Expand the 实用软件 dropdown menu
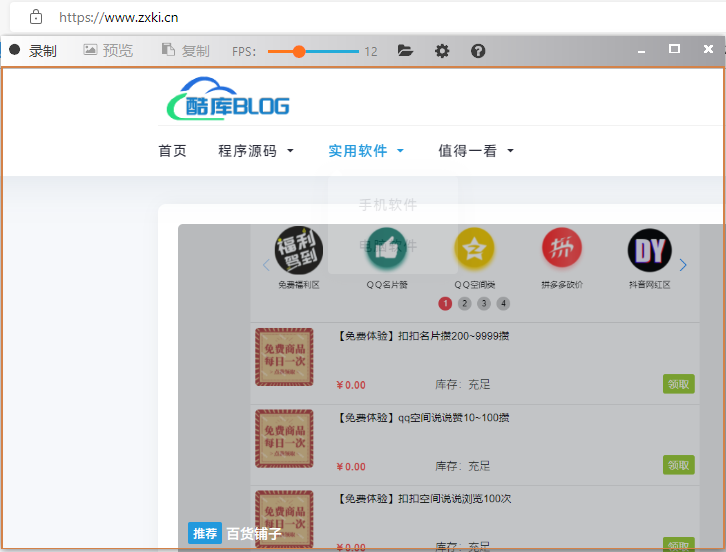The image size is (726, 552). [x=366, y=151]
